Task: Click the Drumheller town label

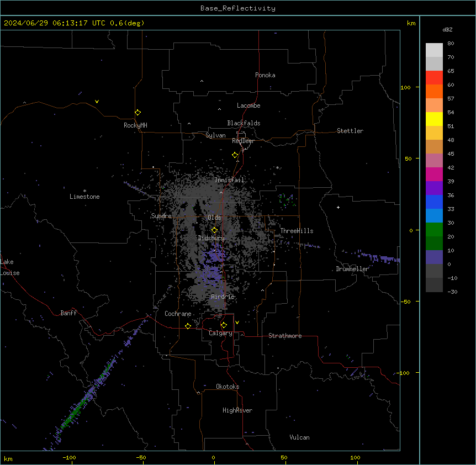Action: click(x=352, y=269)
